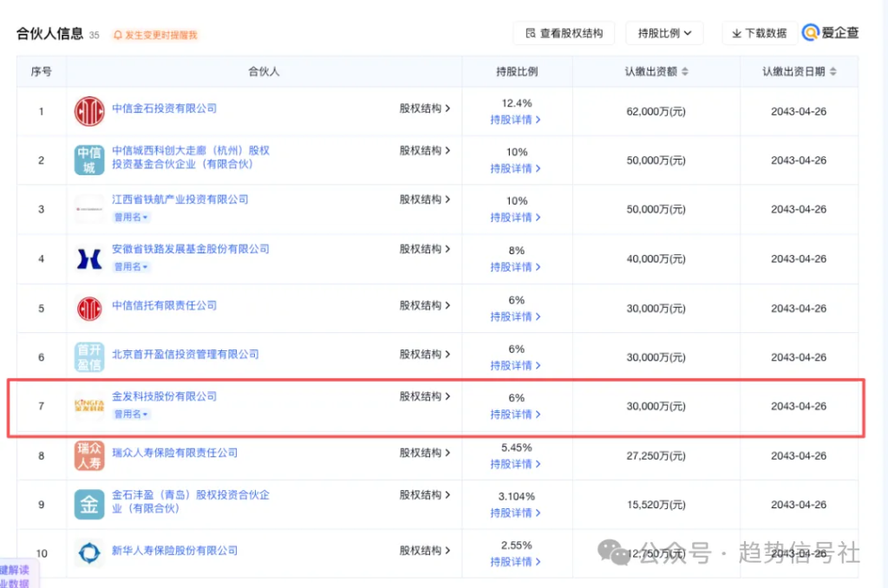View 持股详情 for the 12.4% holding
The height and width of the screenshot is (588, 888).
[515, 120]
